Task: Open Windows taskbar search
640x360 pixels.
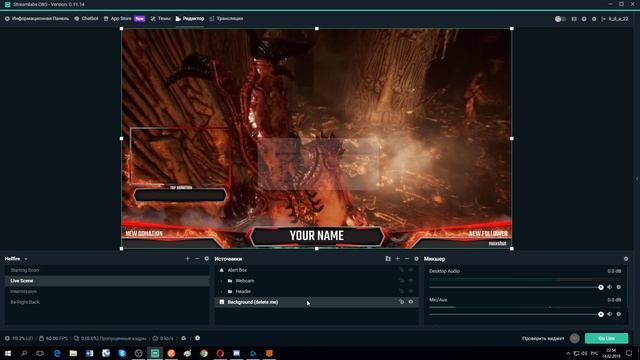Action: click(24, 353)
